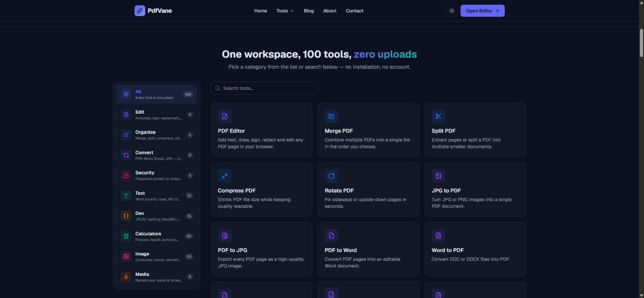The image size is (644, 298).
Task: Select the Media microphone icon
Action: [x=126, y=277]
